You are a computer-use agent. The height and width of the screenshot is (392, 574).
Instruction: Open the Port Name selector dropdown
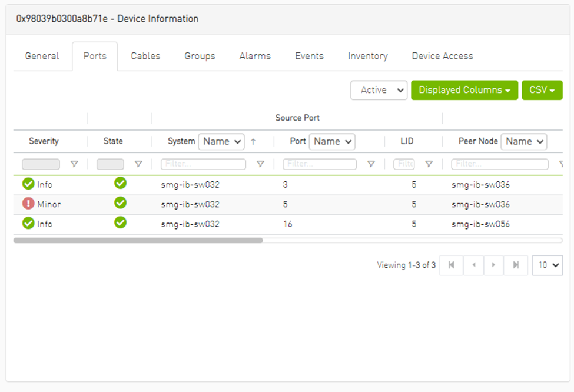(332, 141)
